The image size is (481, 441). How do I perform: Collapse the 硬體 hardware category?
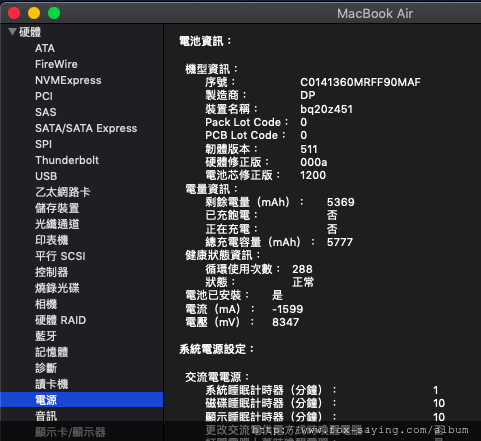pos(13,32)
